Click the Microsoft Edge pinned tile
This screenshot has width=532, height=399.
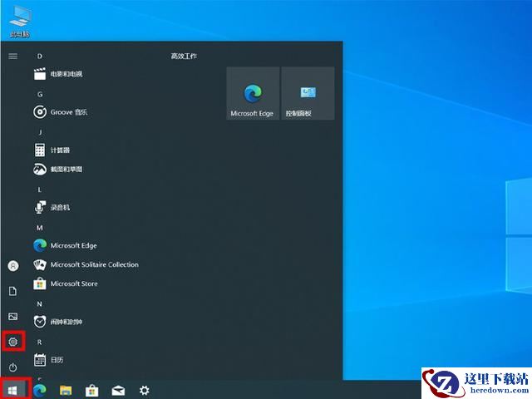click(x=253, y=93)
